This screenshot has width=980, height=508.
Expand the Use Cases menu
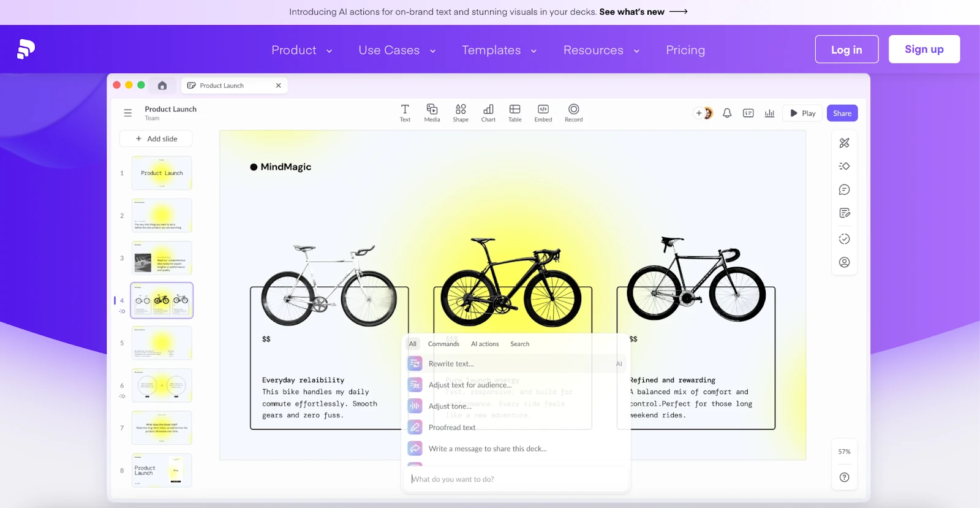(397, 50)
